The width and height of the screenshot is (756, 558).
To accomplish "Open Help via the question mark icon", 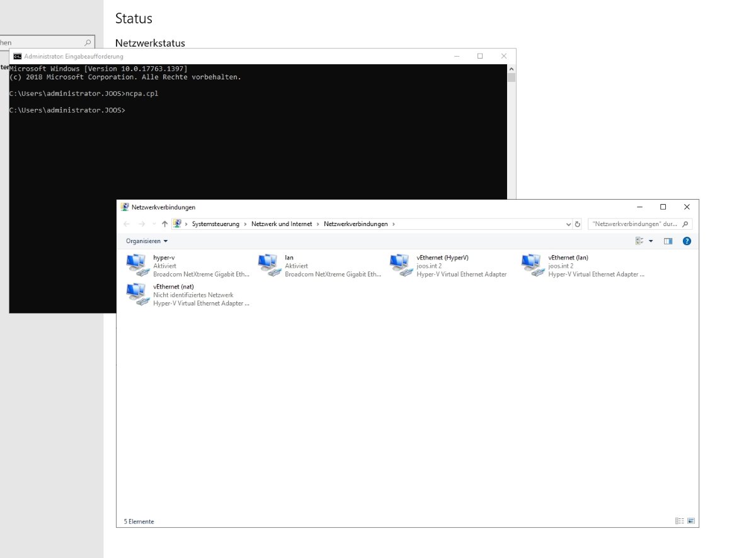I will pyautogui.click(x=687, y=240).
